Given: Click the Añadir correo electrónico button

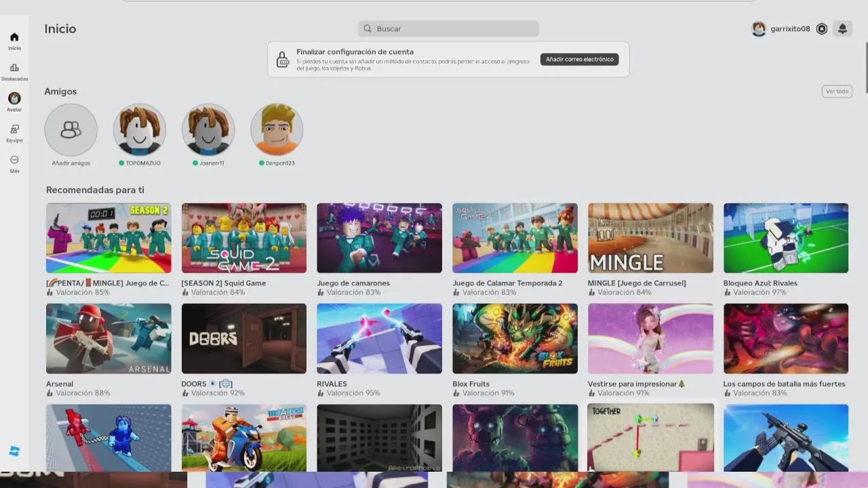Looking at the screenshot, I should tap(579, 60).
